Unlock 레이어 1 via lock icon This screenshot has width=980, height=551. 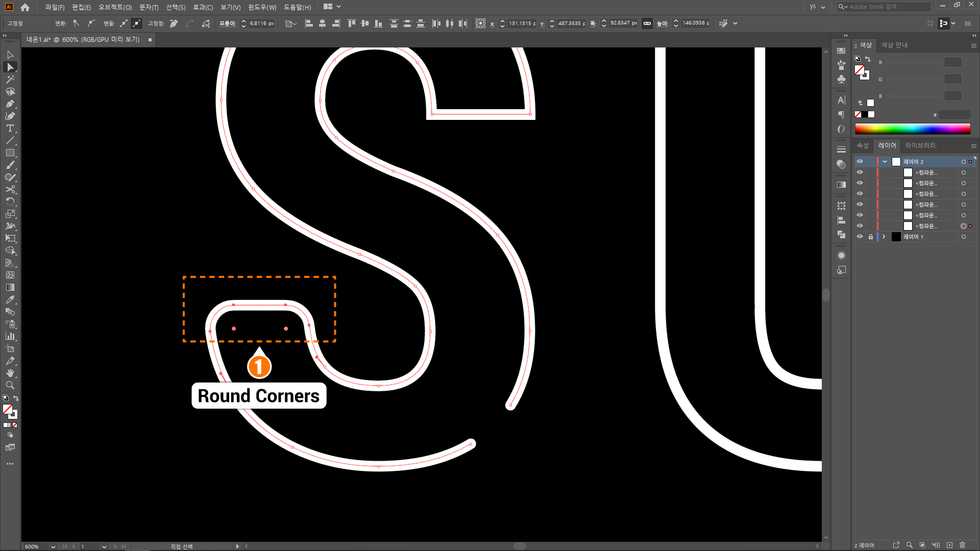(871, 237)
